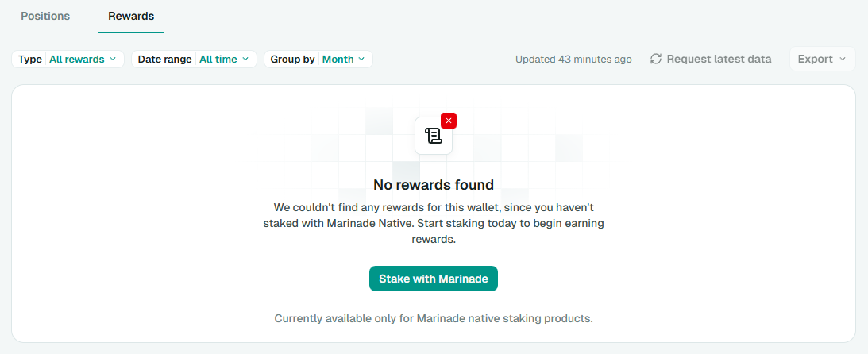Image resolution: width=868 pixels, height=354 pixels.
Task: Click the red X badge on the scroll icon
Action: [449, 121]
